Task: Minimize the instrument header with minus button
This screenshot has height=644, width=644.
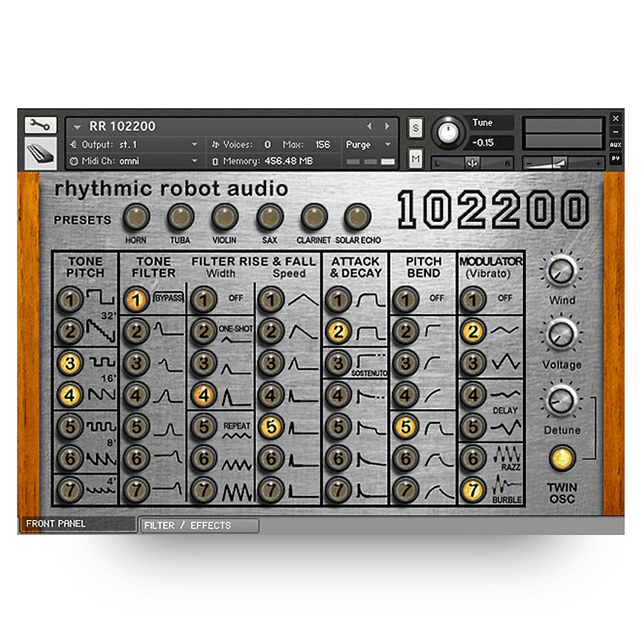Action: pos(616,131)
